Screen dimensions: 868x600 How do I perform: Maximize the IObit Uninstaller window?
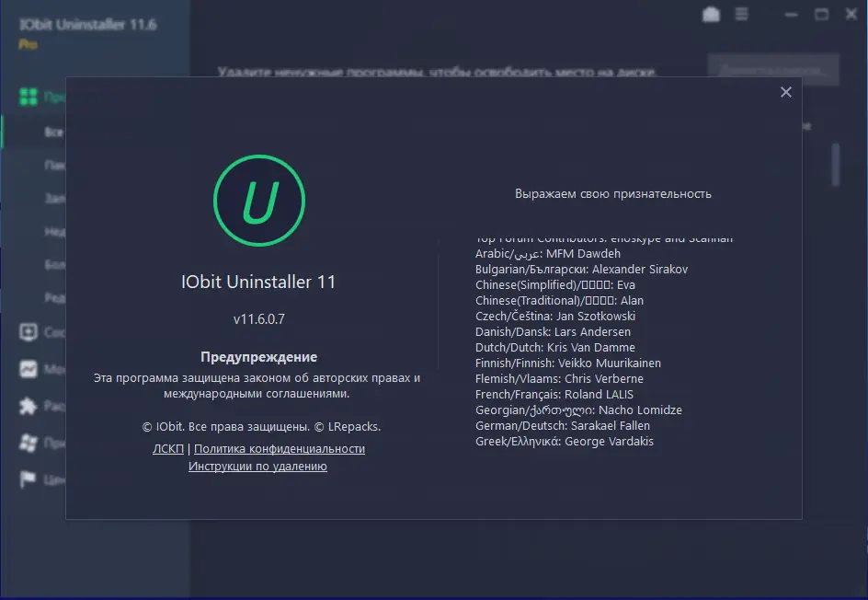tap(821, 15)
